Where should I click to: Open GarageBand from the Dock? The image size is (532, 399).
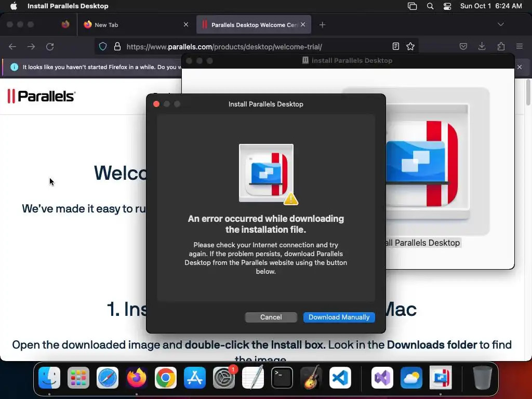tap(311, 378)
